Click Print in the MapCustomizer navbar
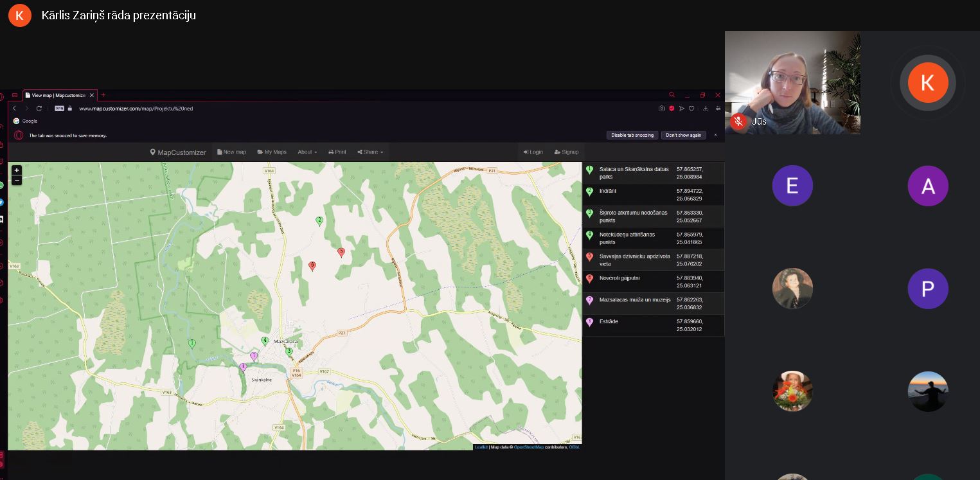Screen dimensions: 980x480 tap(337, 152)
